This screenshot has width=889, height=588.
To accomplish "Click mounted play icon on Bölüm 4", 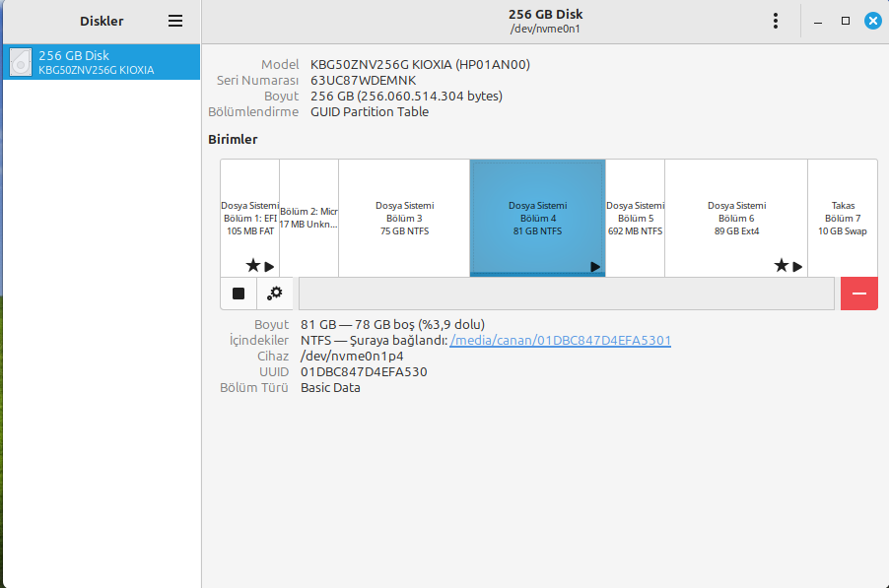I will click(595, 266).
